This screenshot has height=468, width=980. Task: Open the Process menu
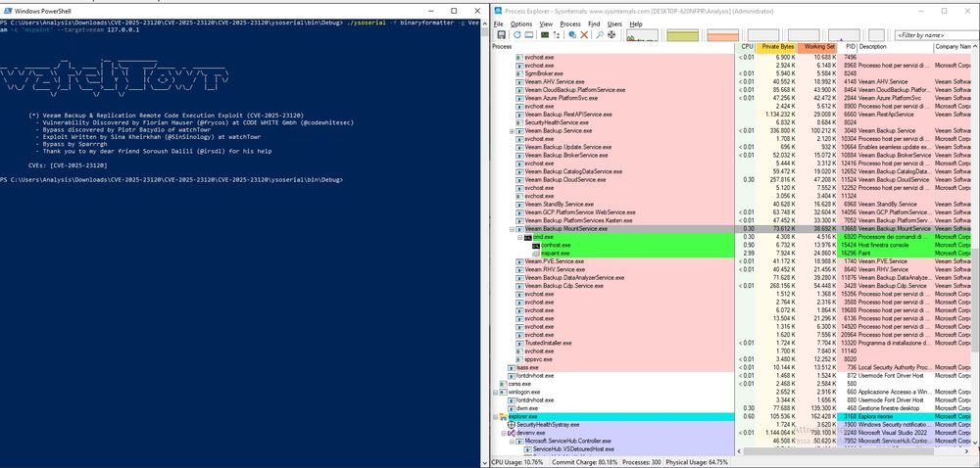click(x=570, y=23)
